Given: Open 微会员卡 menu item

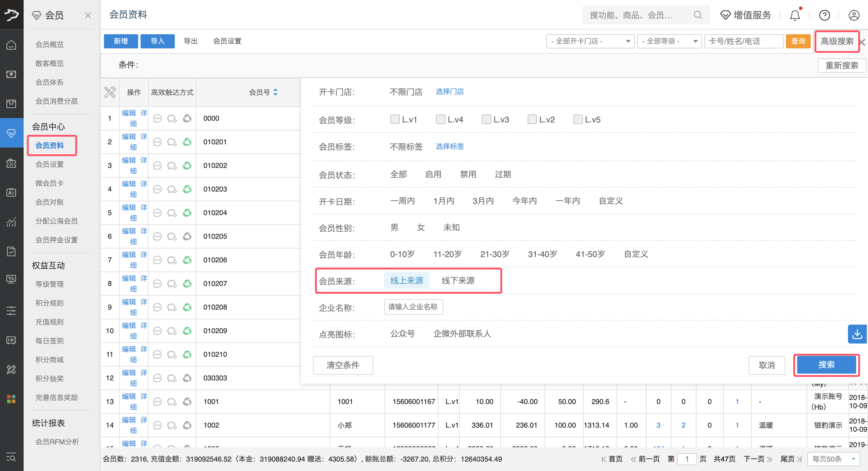Looking at the screenshot, I should [50, 183].
